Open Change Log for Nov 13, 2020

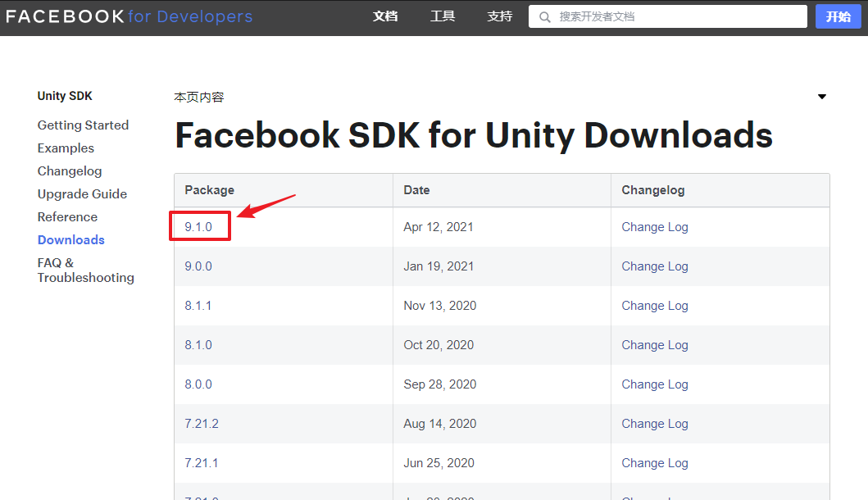(655, 306)
